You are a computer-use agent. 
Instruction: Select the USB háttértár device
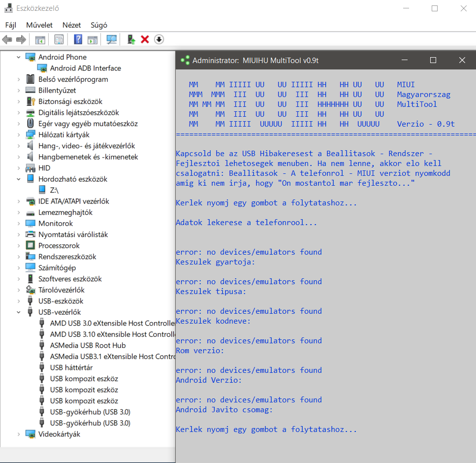[71, 367]
